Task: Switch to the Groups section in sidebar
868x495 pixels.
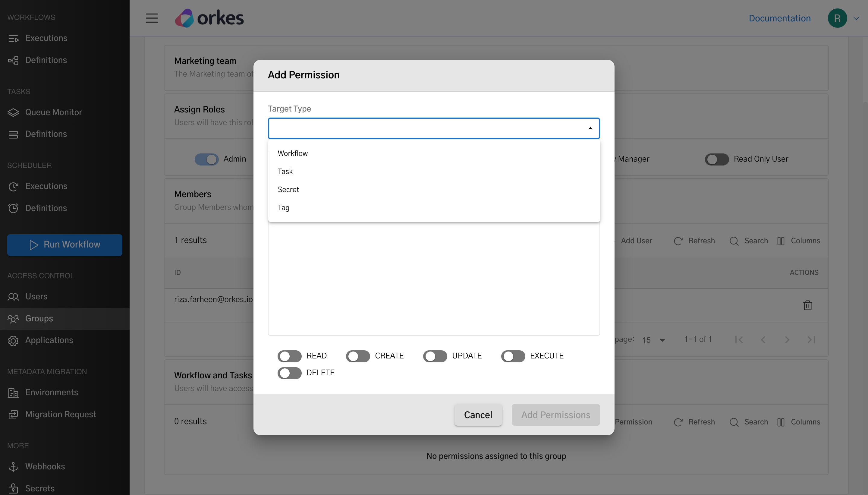Action: (x=39, y=319)
